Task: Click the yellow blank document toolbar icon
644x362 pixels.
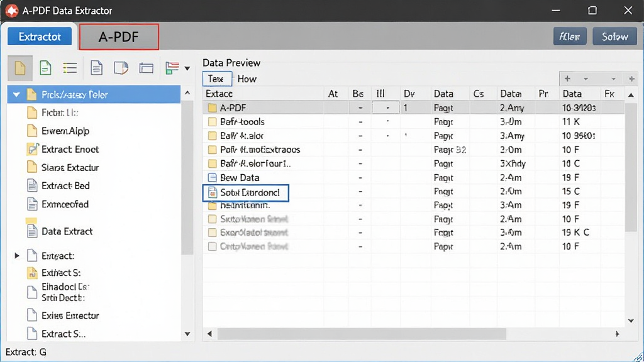Action: (19, 68)
